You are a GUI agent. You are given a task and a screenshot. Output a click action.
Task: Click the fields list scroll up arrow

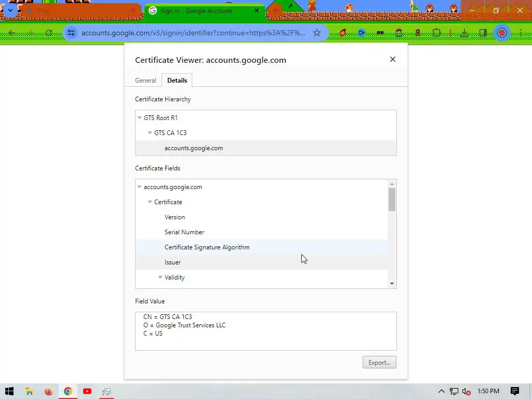(x=392, y=184)
